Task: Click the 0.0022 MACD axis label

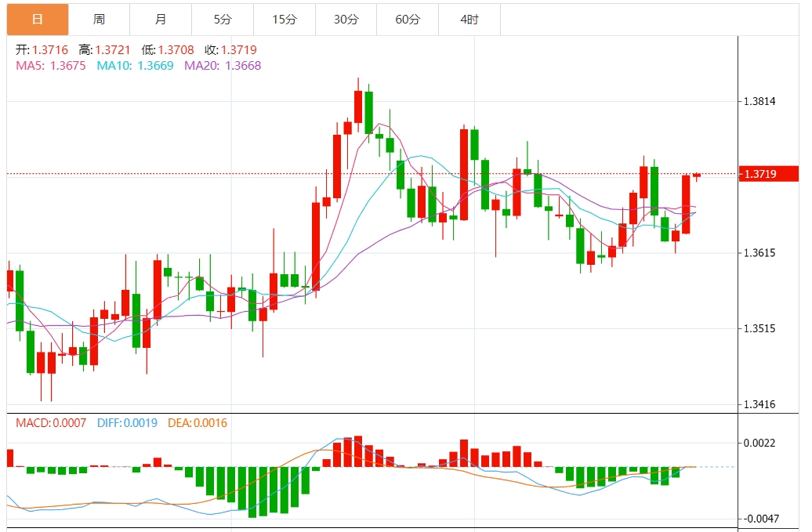Action: point(759,443)
